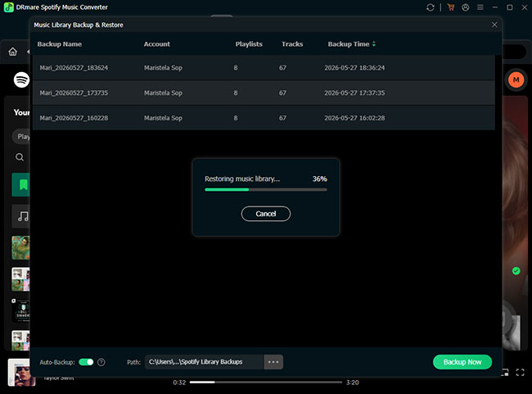Click the 36% progress percentage

pos(319,179)
